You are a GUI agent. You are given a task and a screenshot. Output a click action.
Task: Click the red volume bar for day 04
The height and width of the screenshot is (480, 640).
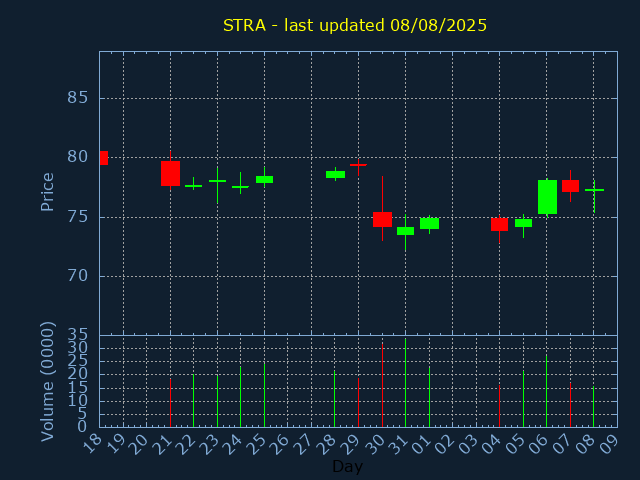(500, 406)
